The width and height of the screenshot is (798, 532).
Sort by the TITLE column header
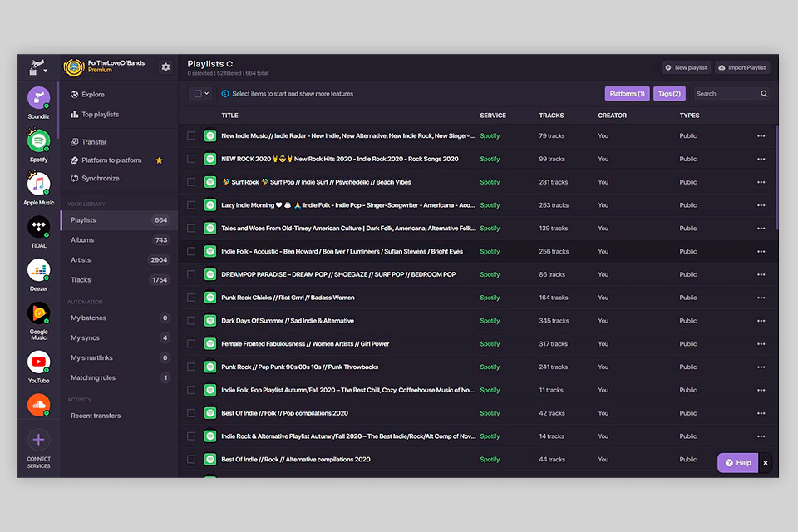pos(229,116)
